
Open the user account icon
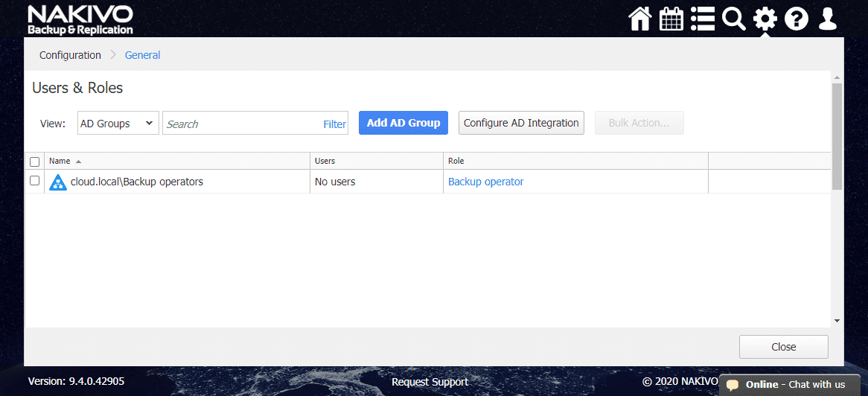point(828,19)
